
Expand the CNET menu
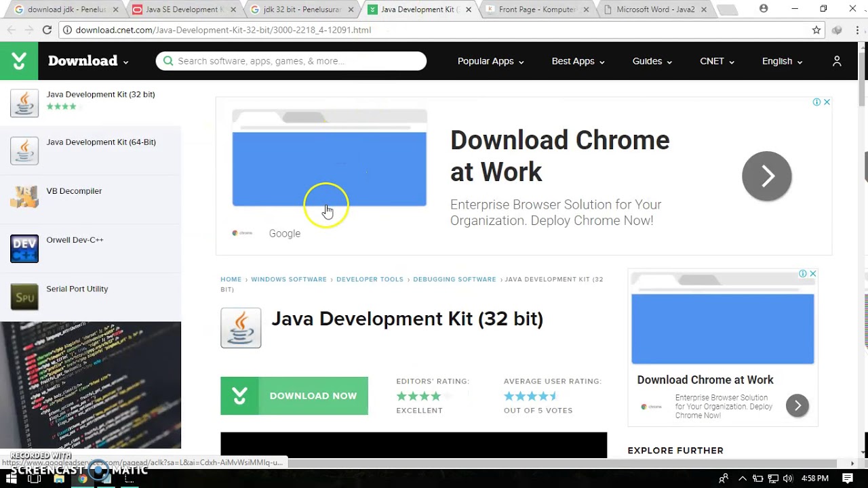717,61
